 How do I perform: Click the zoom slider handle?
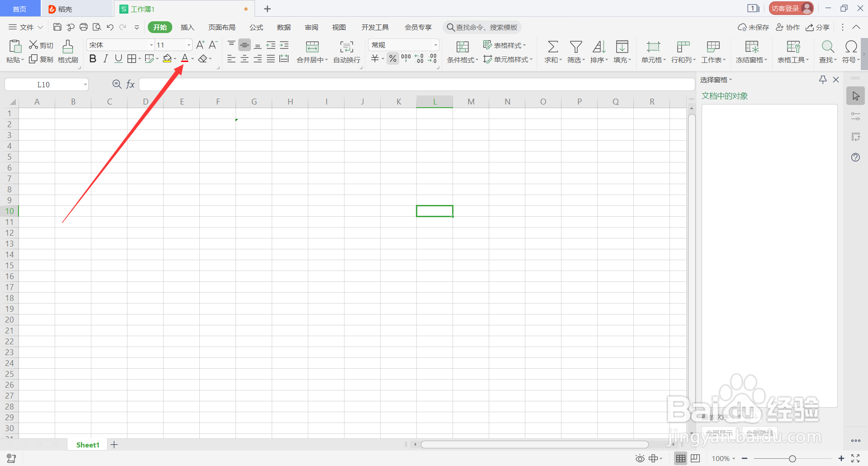click(792, 459)
